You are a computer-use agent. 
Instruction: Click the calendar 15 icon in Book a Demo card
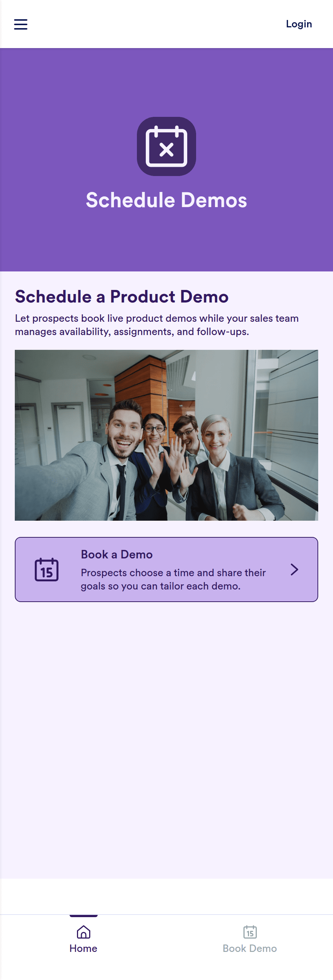click(x=46, y=569)
